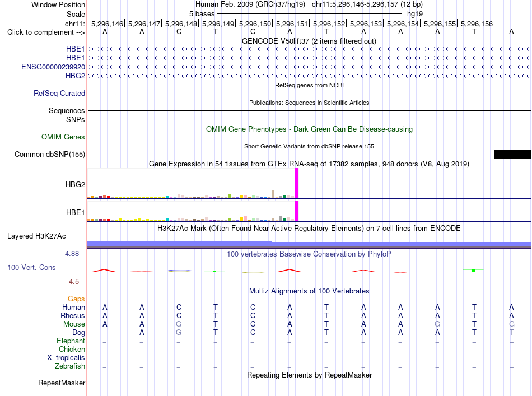Click the -4.5 PhyloP axis value
The height and width of the screenshot is (396, 532).
[73, 282]
